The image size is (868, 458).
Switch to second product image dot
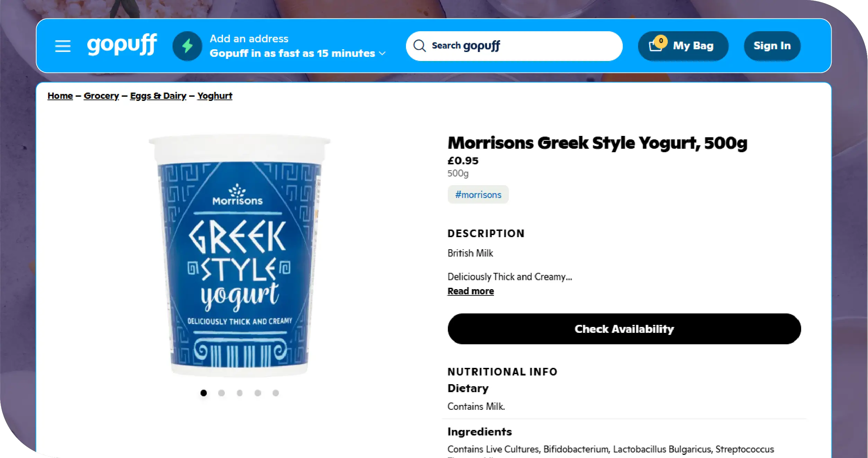point(222,393)
